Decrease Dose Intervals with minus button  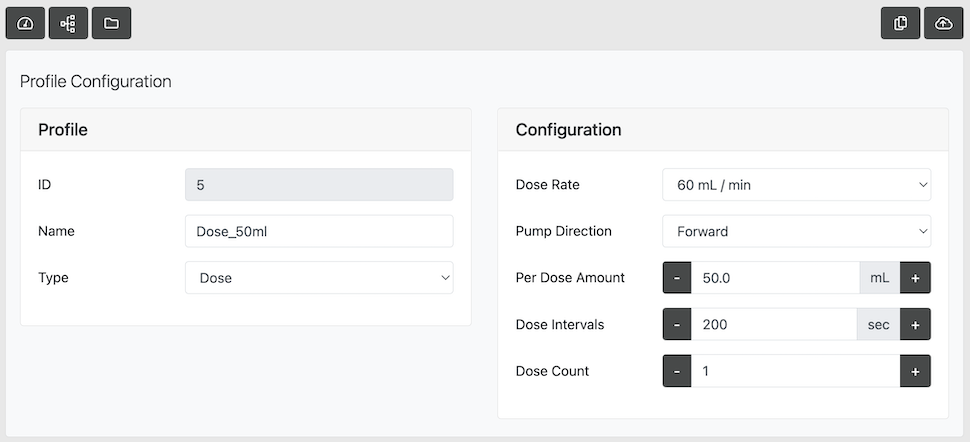(x=677, y=324)
